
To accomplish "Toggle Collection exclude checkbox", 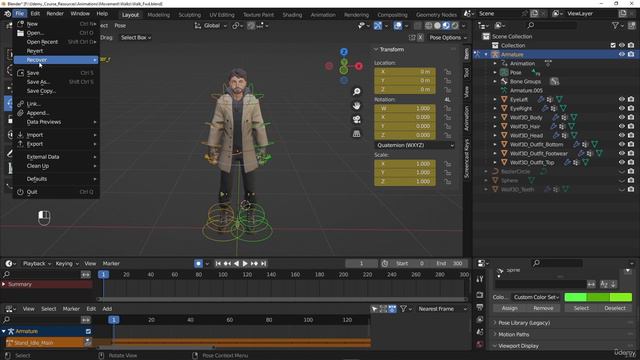I will tap(613, 45).
